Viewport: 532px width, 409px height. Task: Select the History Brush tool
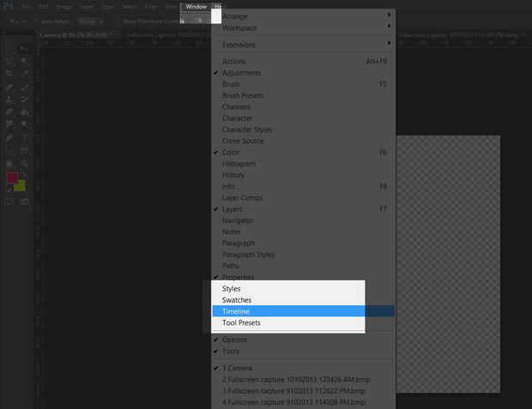coord(24,99)
